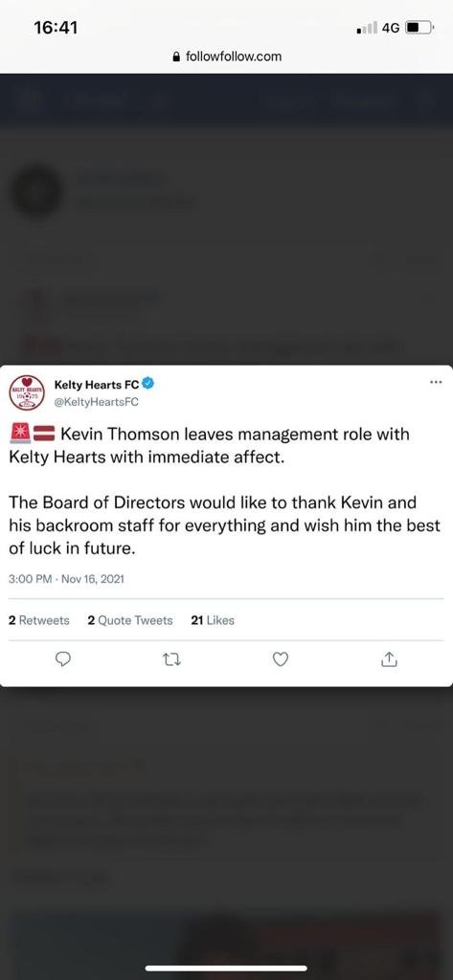Tap the home indicator bar at bottom

pos(226,969)
